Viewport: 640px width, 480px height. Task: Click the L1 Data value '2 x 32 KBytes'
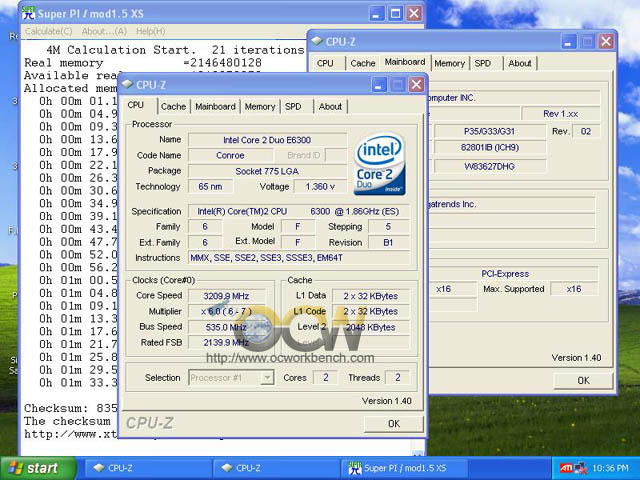coord(371,296)
